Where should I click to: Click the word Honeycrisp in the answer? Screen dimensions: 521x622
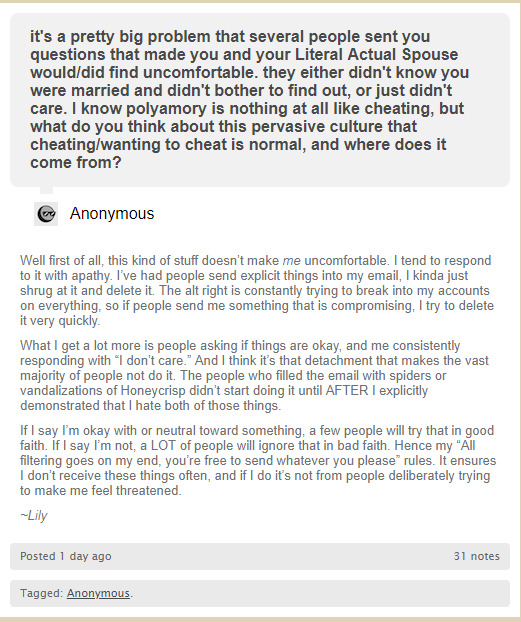tap(153, 390)
